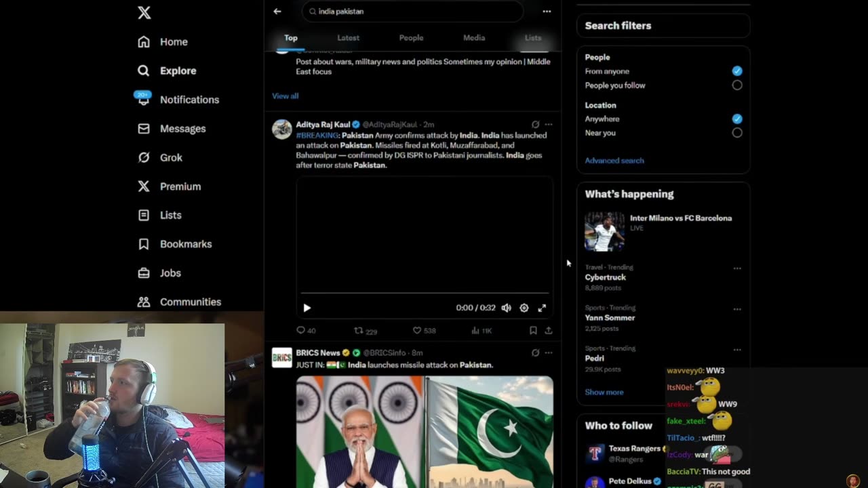Open Aditya Raj Kaul's profile name
The height and width of the screenshot is (488, 868).
323,125
